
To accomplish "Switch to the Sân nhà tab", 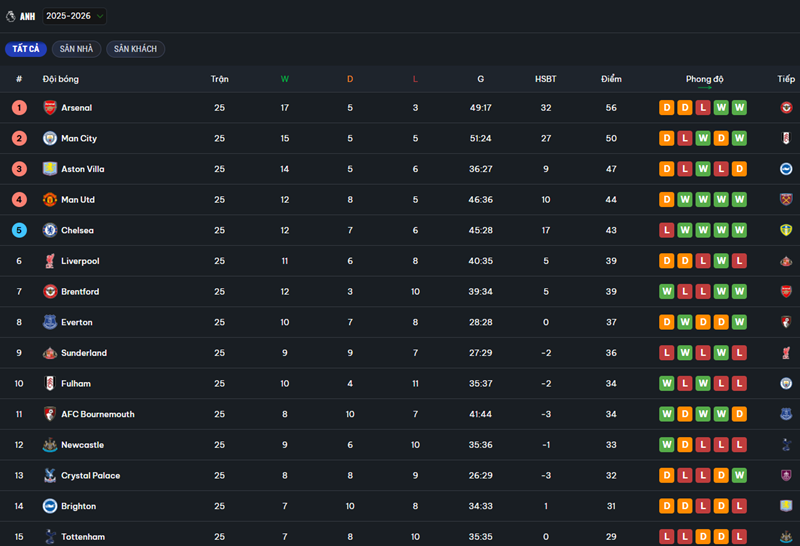I will point(76,49).
